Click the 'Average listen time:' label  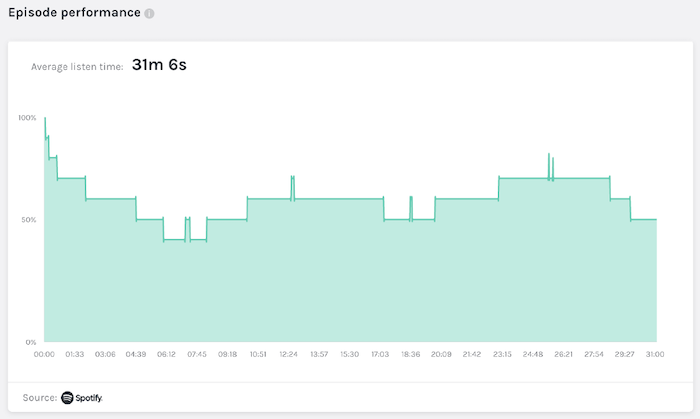click(77, 67)
